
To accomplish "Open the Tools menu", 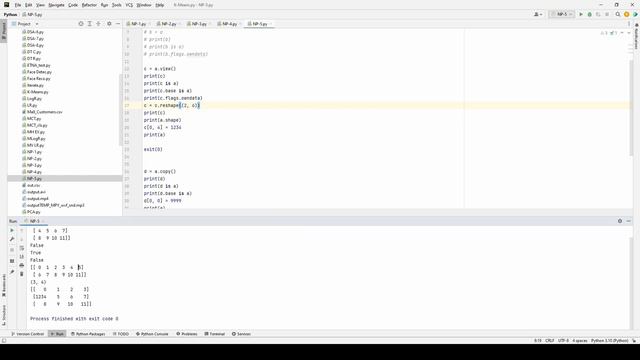I will pyautogui.click(x=117, y=5).
